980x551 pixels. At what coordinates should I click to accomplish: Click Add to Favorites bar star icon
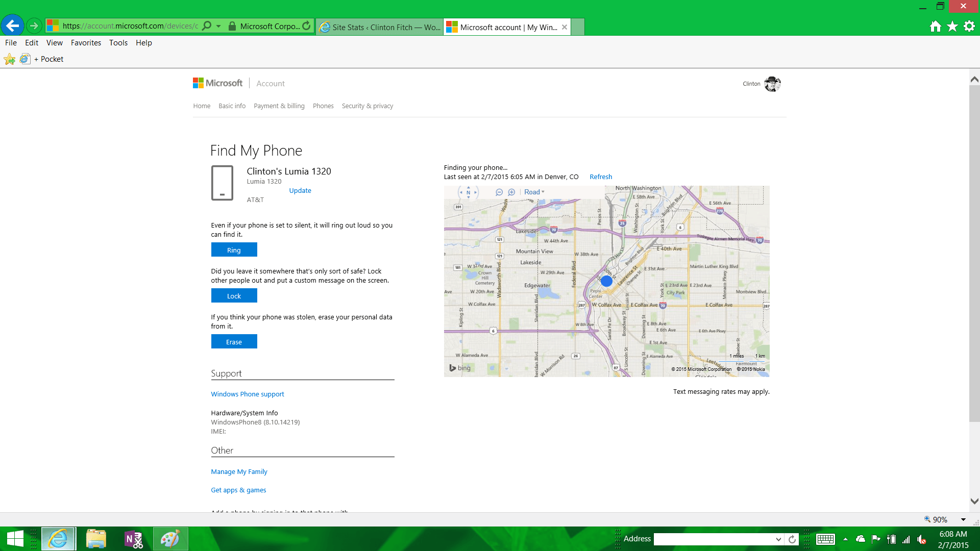[9, 59]
